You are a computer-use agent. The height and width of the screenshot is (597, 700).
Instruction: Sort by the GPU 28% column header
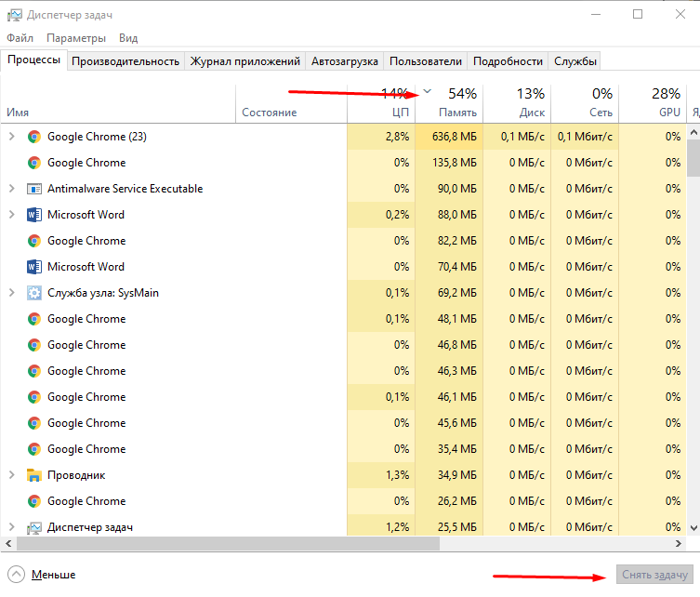653,103
